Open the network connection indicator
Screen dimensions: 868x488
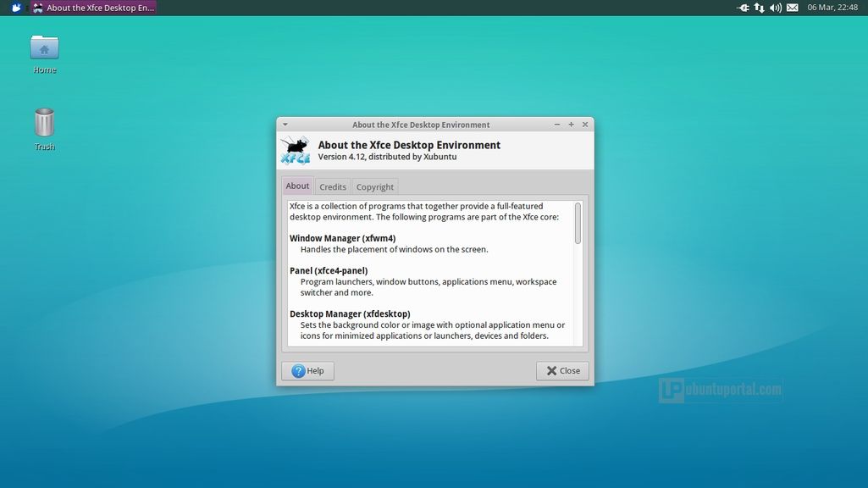click(x=759, y=8)
